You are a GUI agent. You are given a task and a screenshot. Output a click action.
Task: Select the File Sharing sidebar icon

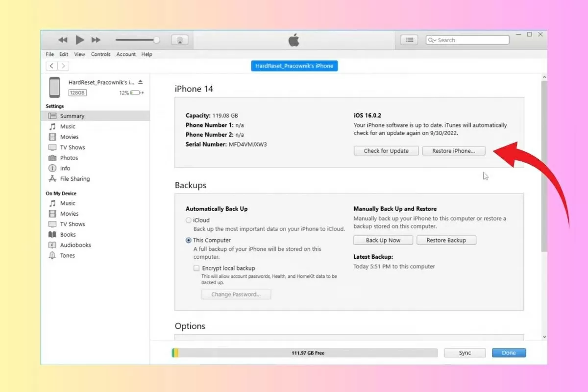point(53,178)
